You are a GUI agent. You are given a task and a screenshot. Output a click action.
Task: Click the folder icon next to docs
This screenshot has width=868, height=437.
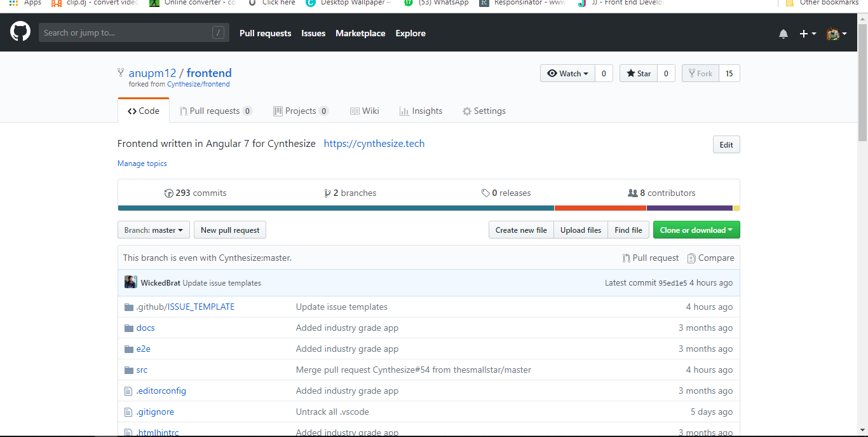(129, 328)
